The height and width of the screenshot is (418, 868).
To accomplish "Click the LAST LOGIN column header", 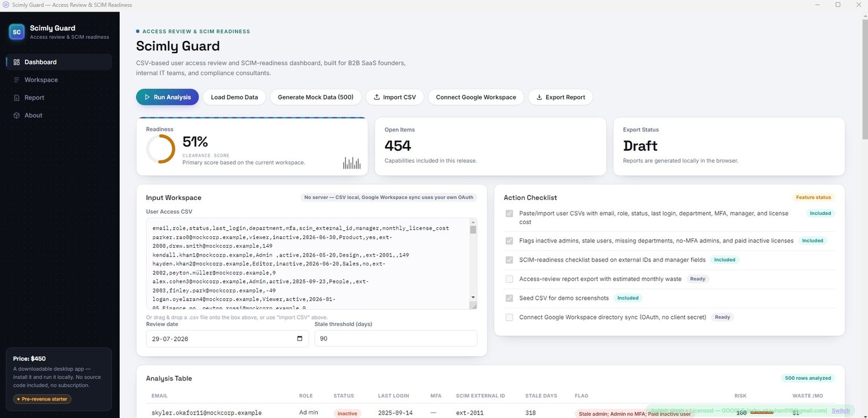I will (x=393, y=396).
